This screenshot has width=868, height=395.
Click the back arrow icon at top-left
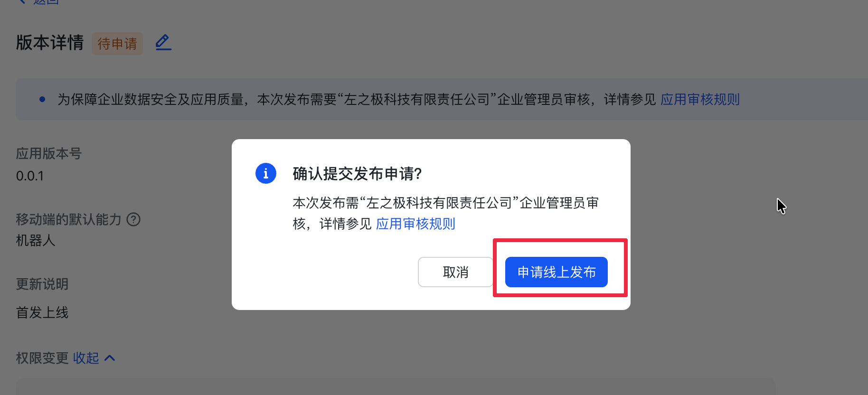tap(22, 1)
